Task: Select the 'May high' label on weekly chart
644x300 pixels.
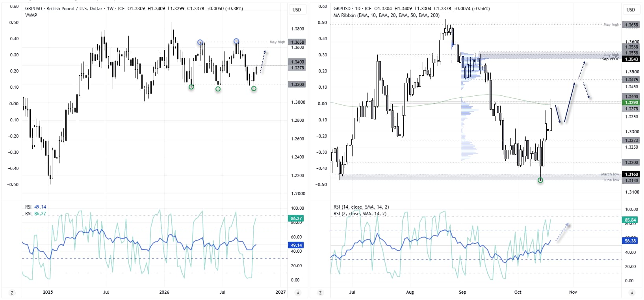Action: 277,42
